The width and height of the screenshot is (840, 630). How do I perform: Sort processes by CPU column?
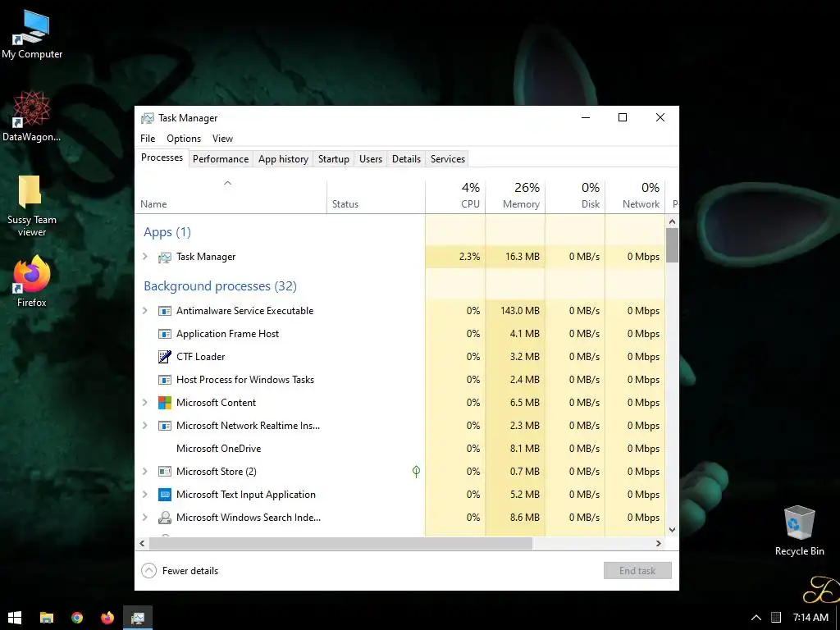point(455,196)
